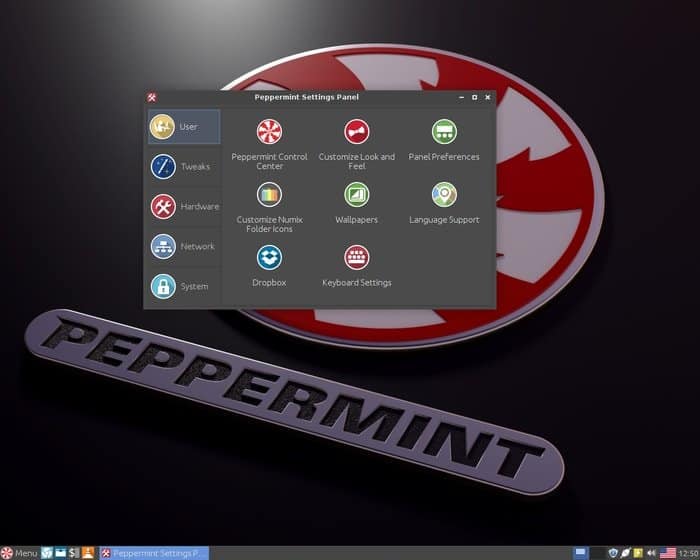Open Customize Look and Feel
The image size is (700, 560).
[x=357, y=144]
